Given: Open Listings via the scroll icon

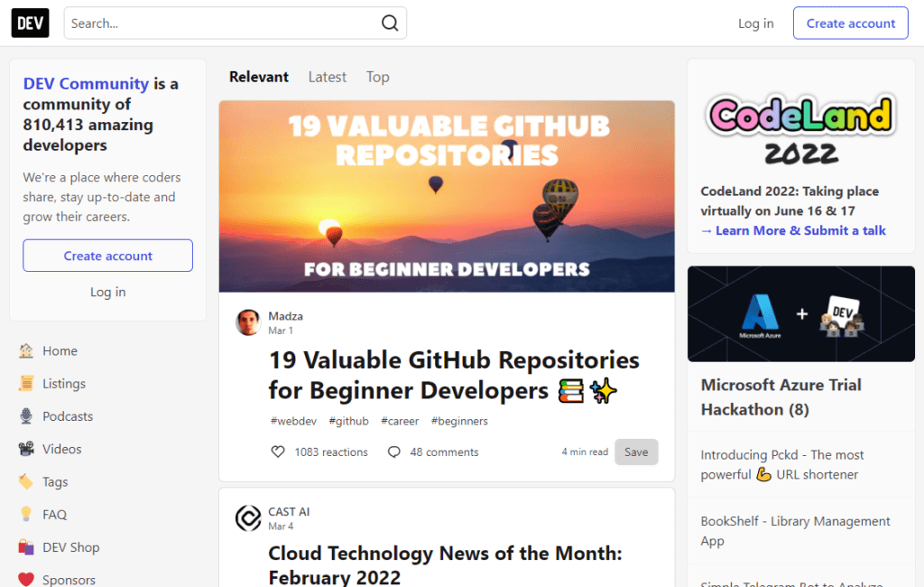Looking at the screenshot, I should (26, 384).
